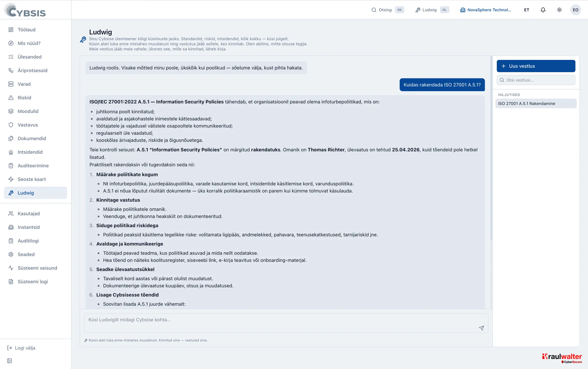Open Auditeerimine clipboard icon
The image size is (588, 369).
click(11, 166)
